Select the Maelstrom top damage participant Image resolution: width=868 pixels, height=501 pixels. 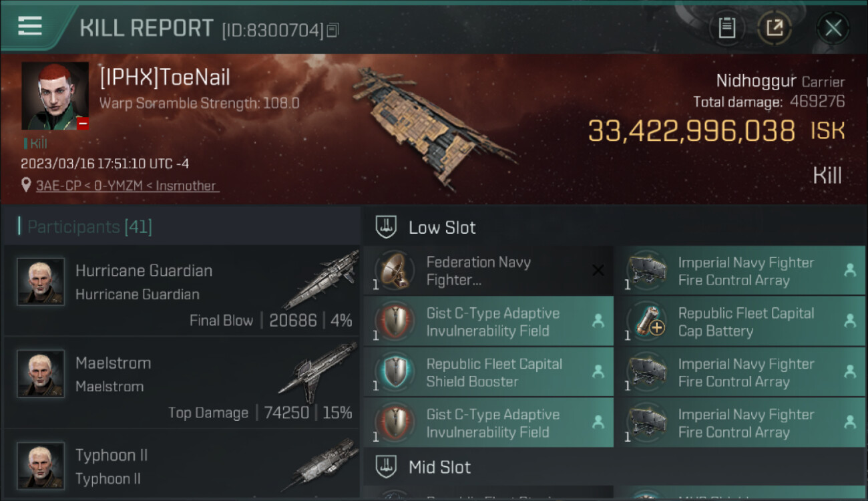point(182,382)
